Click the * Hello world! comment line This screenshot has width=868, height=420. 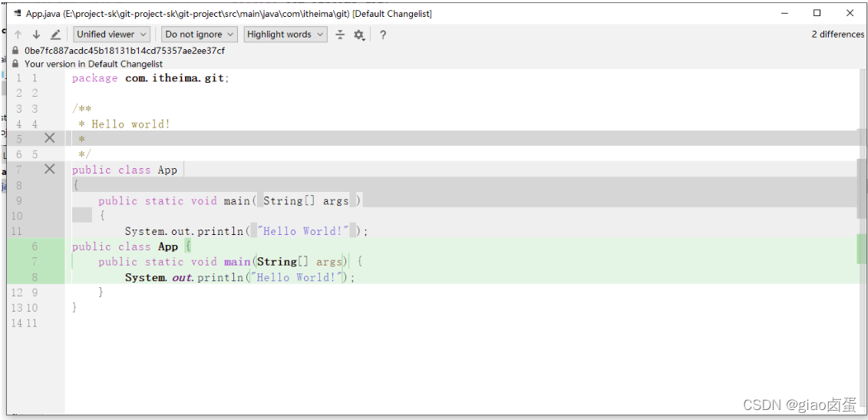[124, 124]
